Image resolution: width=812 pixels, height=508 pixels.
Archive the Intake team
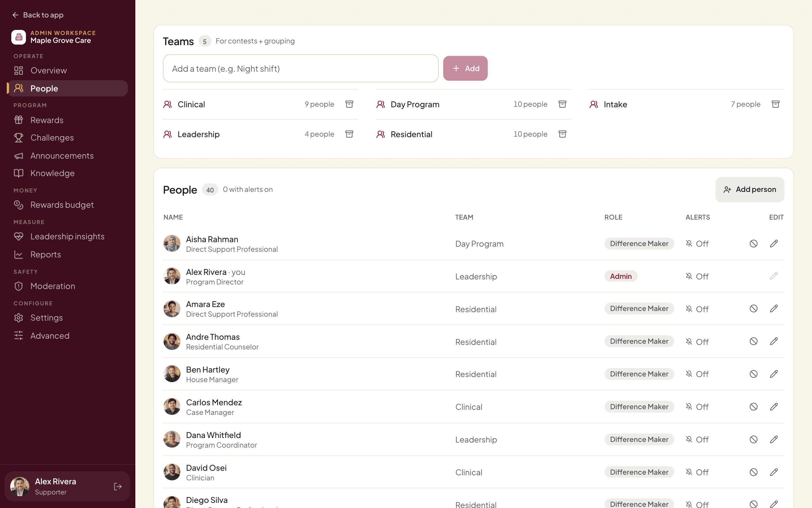pyautogui.click(x=775, y=104)
